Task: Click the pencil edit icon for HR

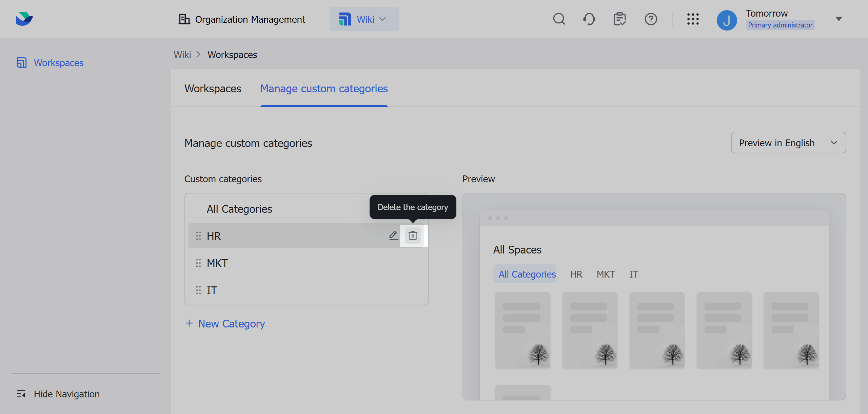Action: (x=393, y=236)
